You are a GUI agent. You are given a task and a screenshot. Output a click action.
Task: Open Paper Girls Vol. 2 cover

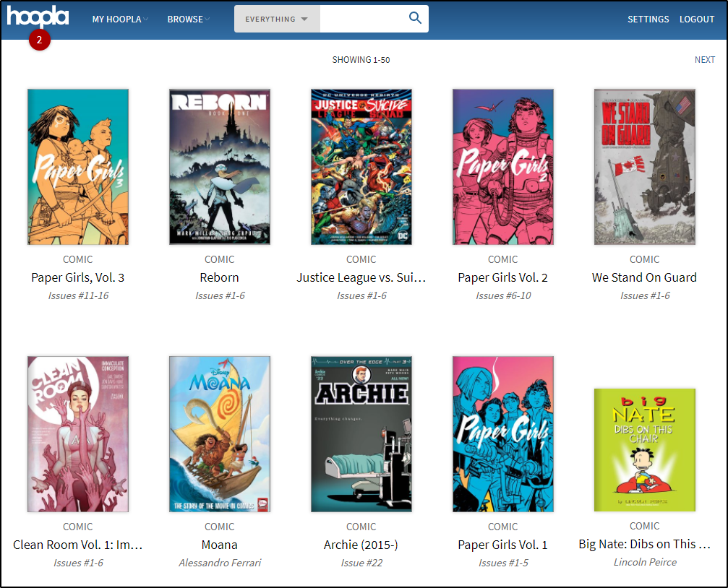(x=503, y=167)
